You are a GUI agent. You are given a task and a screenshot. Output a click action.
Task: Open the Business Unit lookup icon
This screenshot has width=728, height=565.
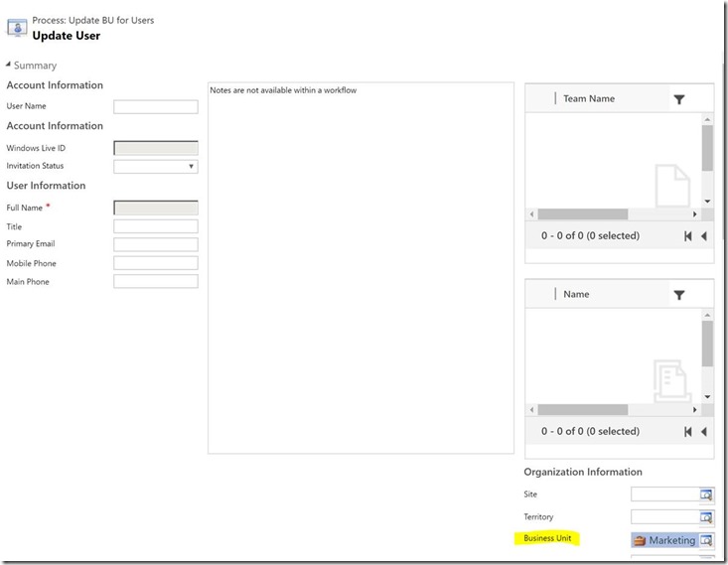tap(706, 540)
